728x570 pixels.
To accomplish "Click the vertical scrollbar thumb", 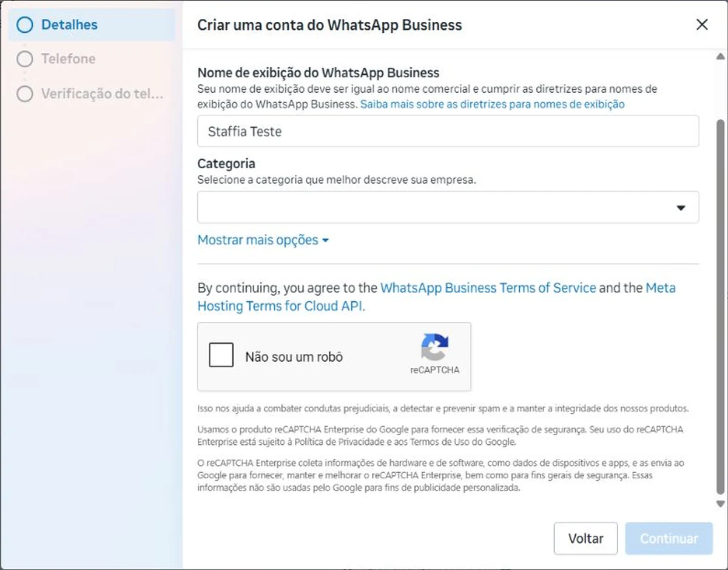I will [720, 307].
